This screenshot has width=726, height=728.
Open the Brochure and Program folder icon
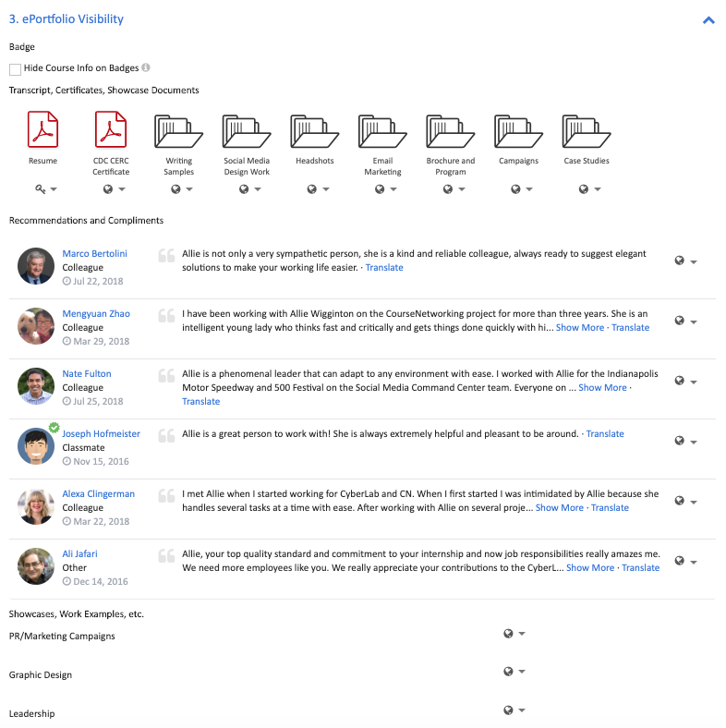coord(450,131)
